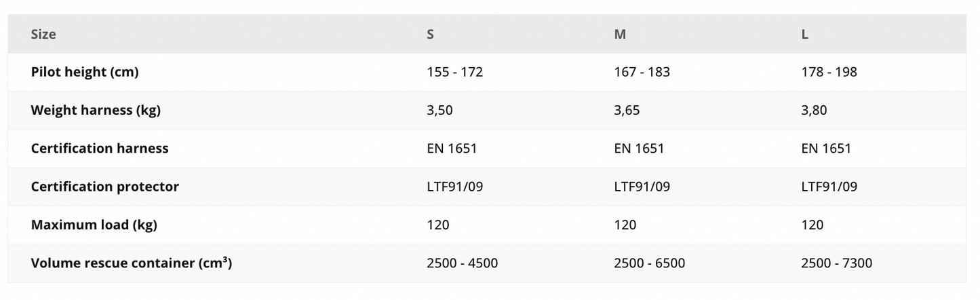Screen dimensions: 980x300
Task: Click the Certification protector row label
Action: click(105, 187)
